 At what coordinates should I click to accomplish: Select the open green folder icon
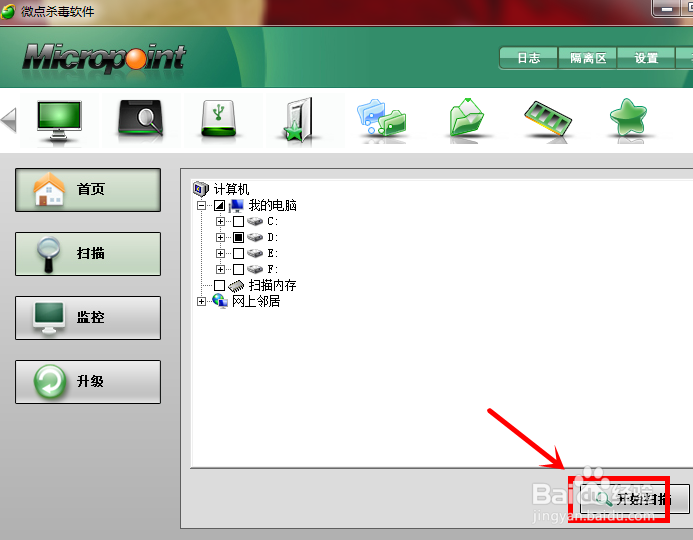pyautogui.click(x=466, y=118)
